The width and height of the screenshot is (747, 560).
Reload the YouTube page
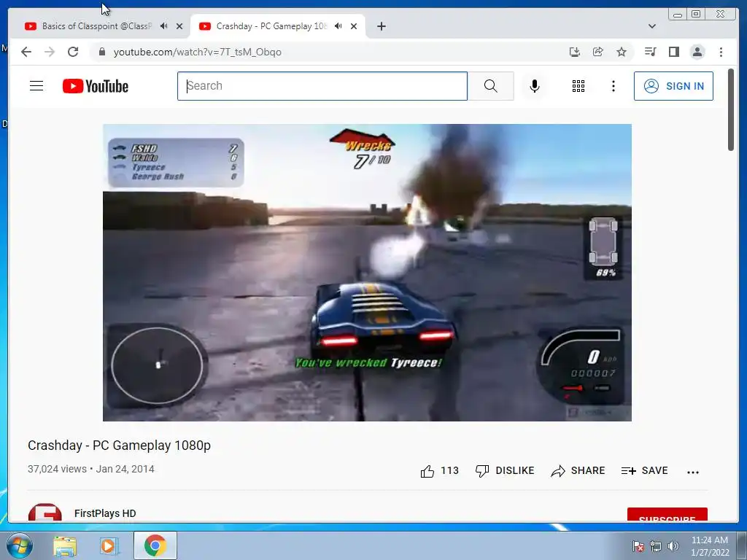click(x=73, y=52)
